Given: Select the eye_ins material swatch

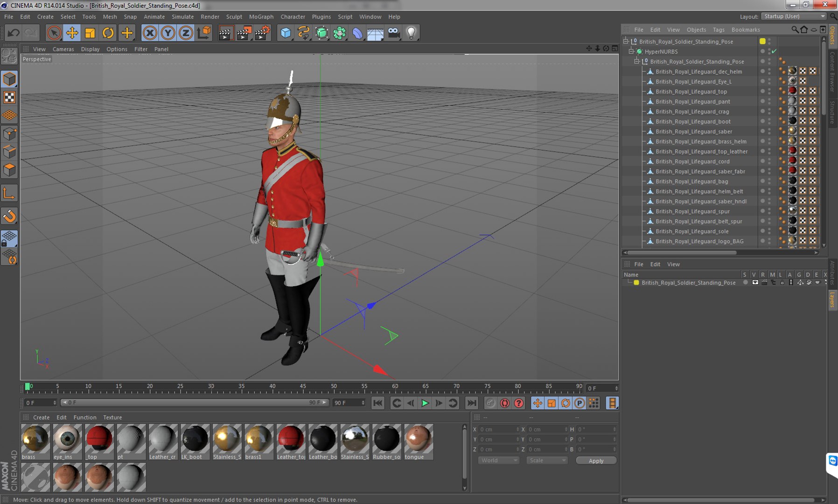Looking at the screenshot, I should point(67,441).
